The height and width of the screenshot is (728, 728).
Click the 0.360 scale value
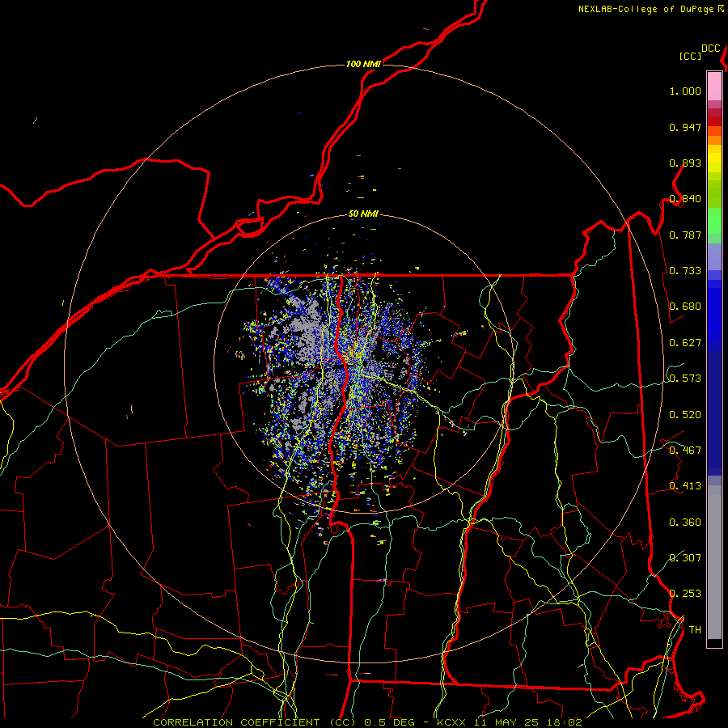click(x=685, y=523)
